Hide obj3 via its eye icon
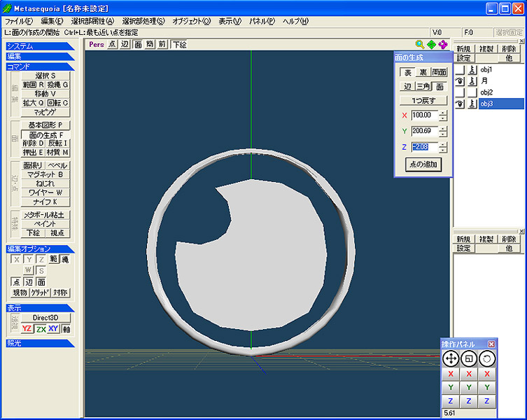The width and height of the screenshot is (527, 420). (x=460, y=104)
